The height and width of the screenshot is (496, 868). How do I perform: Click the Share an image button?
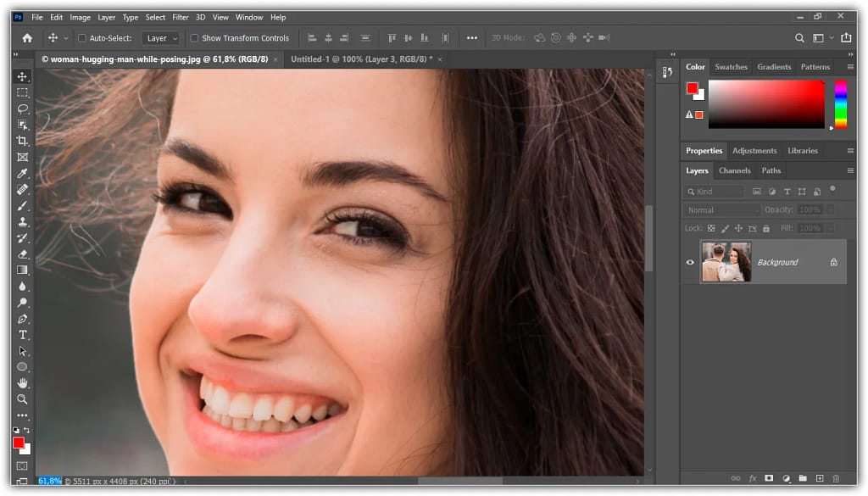[x=847, y=37]
